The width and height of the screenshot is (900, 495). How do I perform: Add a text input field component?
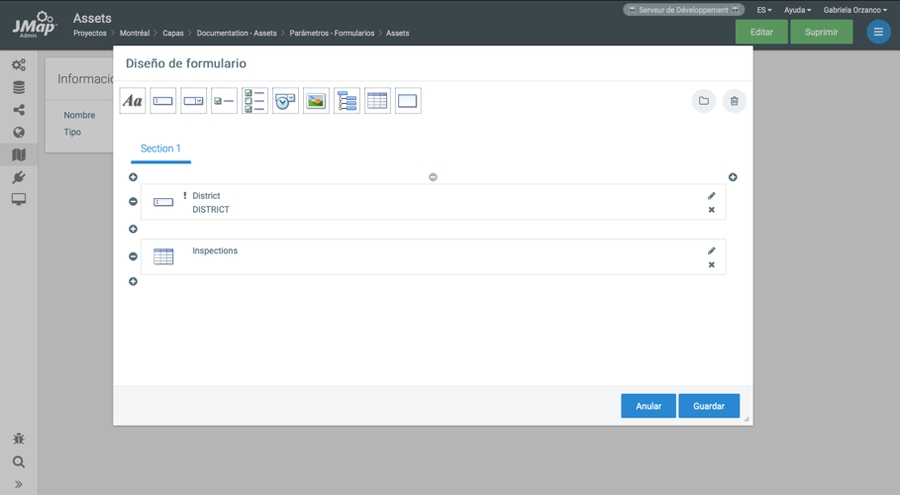click(x=163, y=101)
